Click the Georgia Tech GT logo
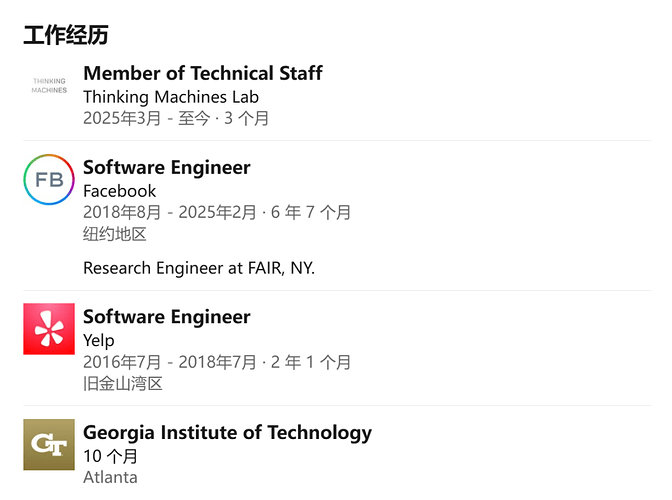The width and height of the screenshot is (672, 500). coord(49,444)
